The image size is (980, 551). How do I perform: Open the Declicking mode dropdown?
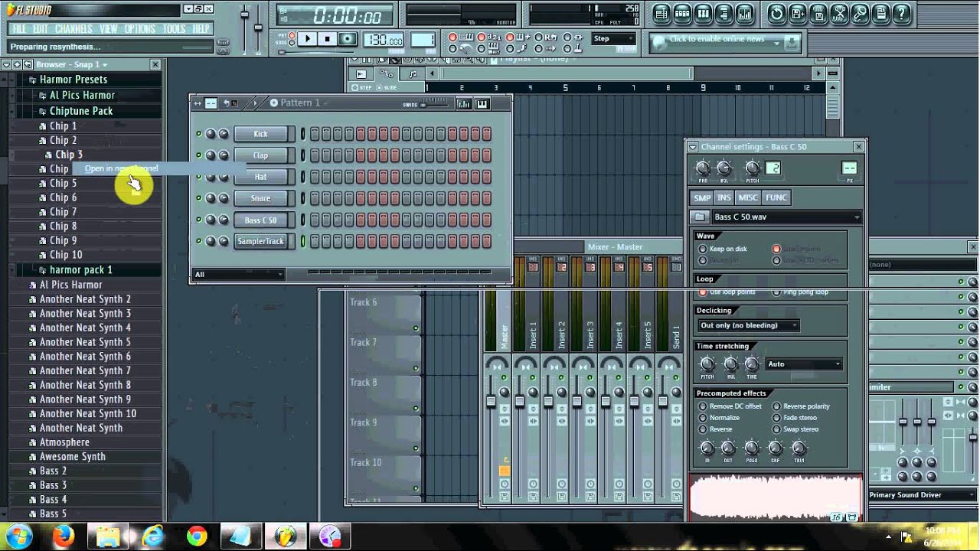[x=747, y=325]
